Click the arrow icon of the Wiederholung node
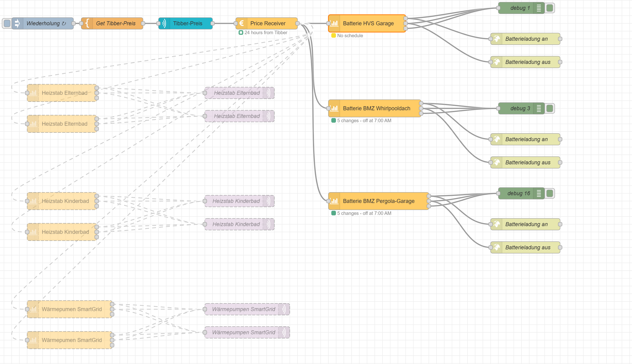 pyautogui.click(x=17, y=23)
